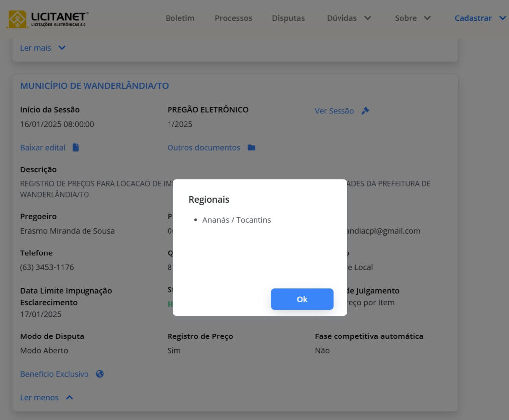Click the globe icon beside Benefício Exclusivo

point(100,374)
